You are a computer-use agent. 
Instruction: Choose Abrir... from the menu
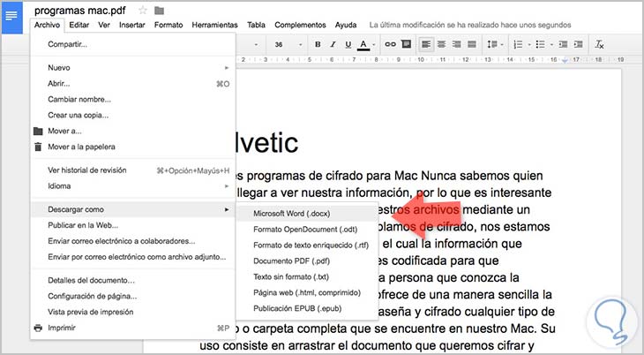[x=132, y=84]
